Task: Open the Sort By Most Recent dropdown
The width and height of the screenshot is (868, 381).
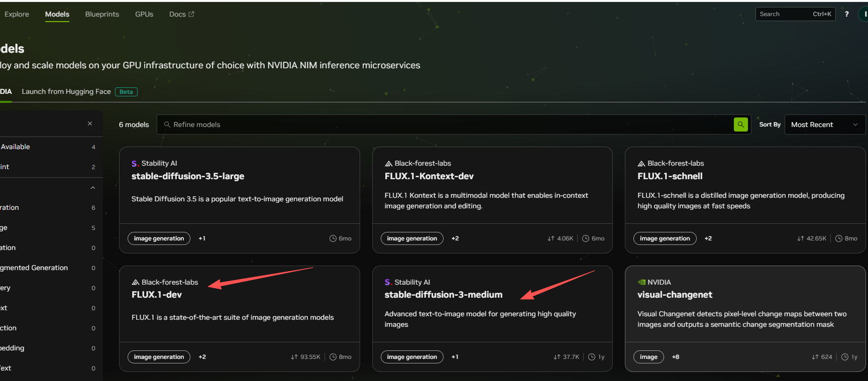Action: coord(825,124)
